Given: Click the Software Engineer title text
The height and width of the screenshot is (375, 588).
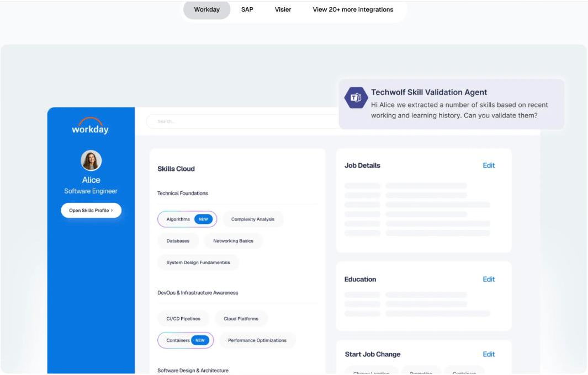Looking at the screenshot, I should coord(91,191).
